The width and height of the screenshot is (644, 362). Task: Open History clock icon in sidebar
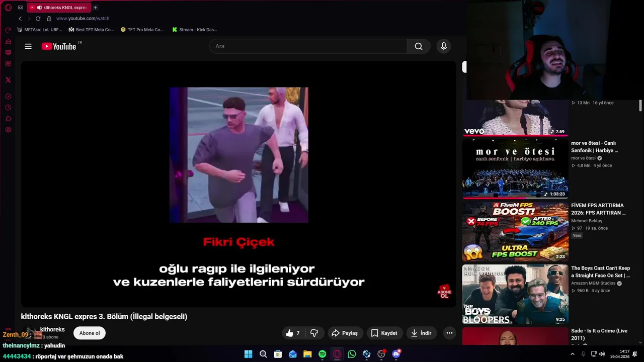point(8,108)
